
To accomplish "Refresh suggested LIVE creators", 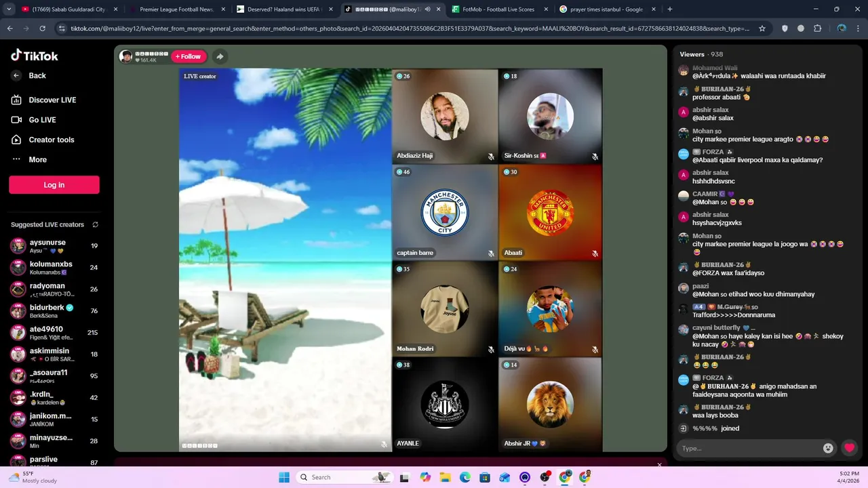I will click(95, 224).
